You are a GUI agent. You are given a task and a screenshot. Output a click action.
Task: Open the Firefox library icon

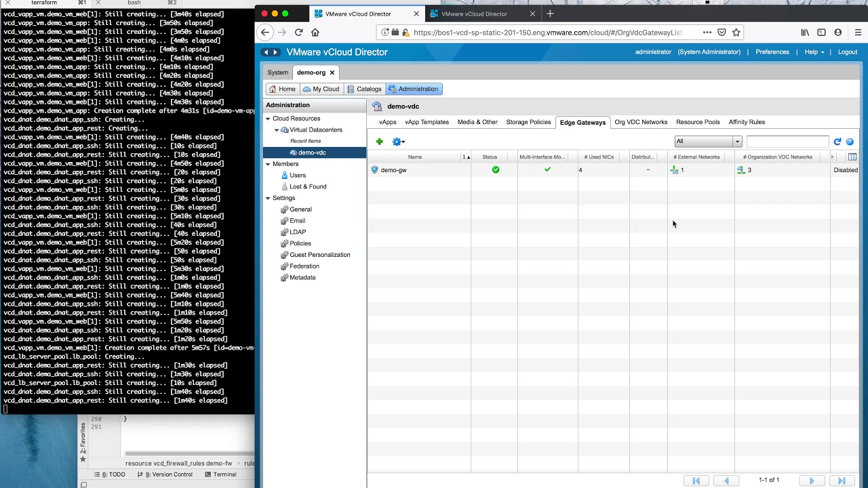click(x=805, y=32)
